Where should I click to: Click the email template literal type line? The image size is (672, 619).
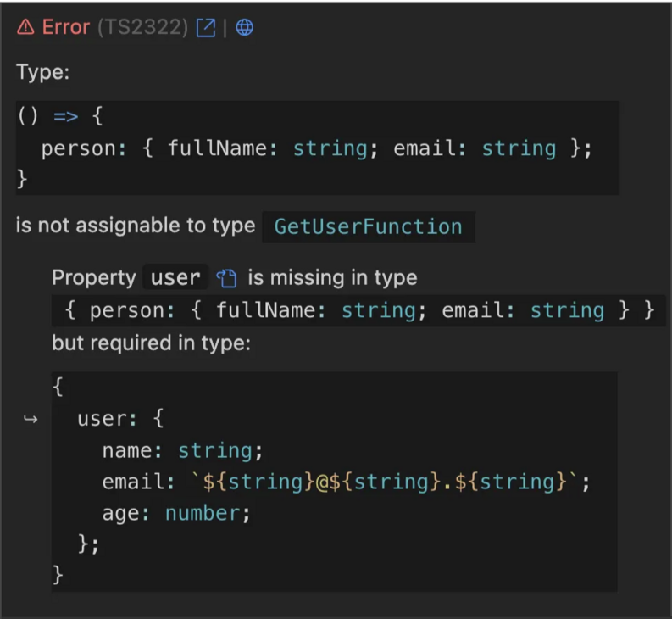pos(347,482)
